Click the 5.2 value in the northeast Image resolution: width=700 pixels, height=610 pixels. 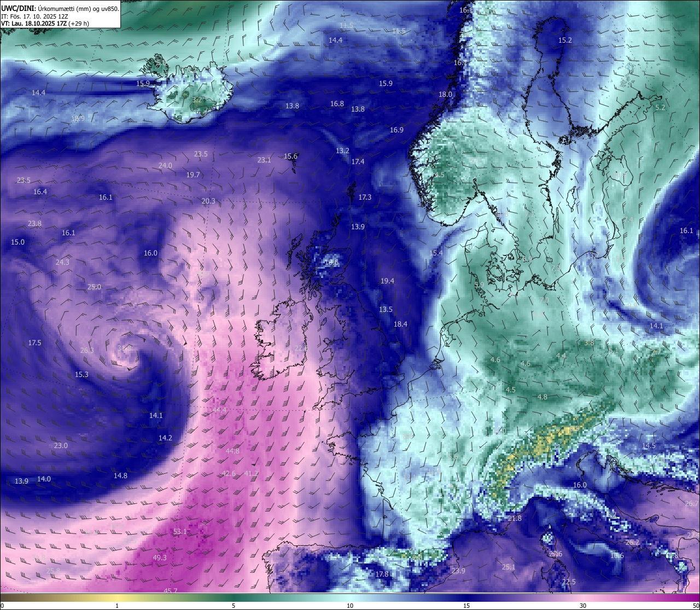tap(660, 108)
